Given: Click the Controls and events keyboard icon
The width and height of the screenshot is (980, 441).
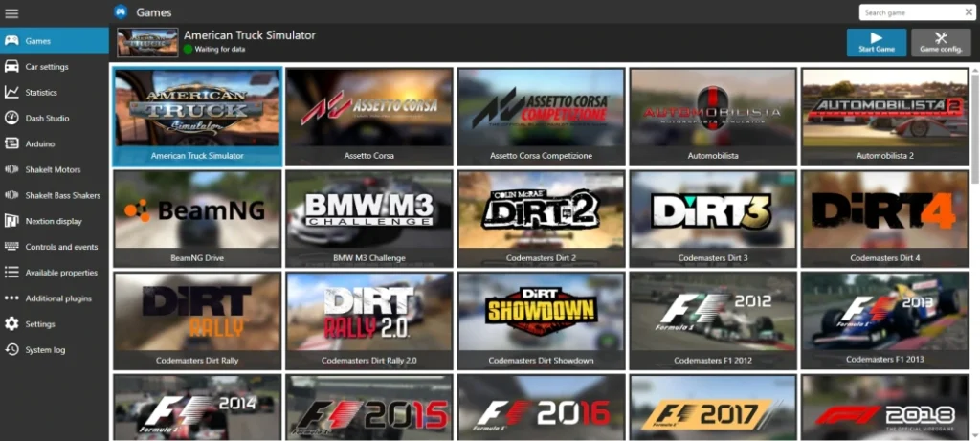Looking at the screenshot, I should coord(11,246).
